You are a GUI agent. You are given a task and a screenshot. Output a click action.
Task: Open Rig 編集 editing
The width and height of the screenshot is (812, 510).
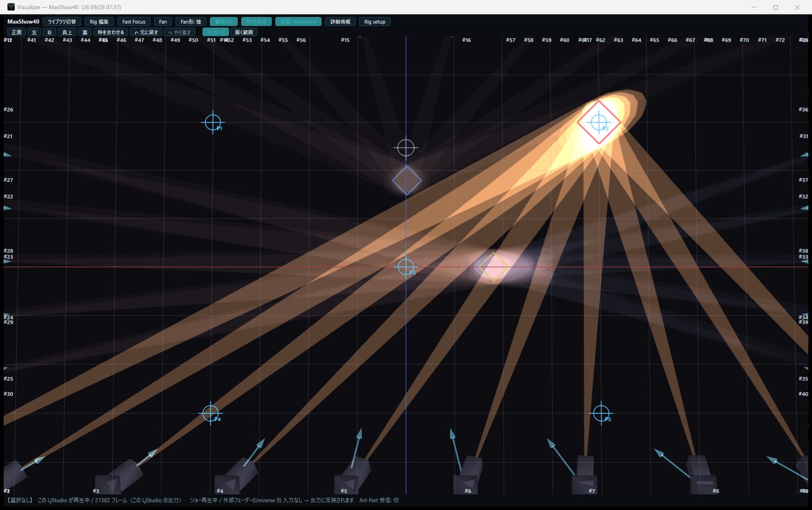[99, 21]
